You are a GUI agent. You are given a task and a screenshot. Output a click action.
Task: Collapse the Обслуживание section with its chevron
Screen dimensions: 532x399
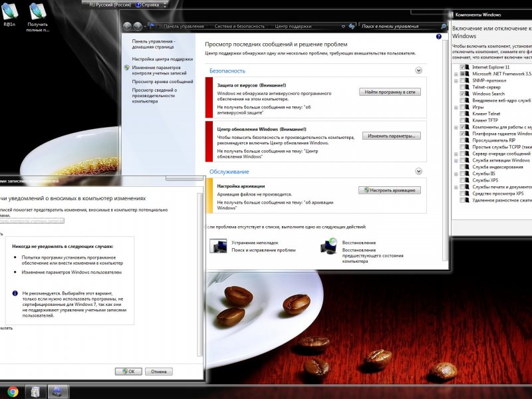(419, 172)
